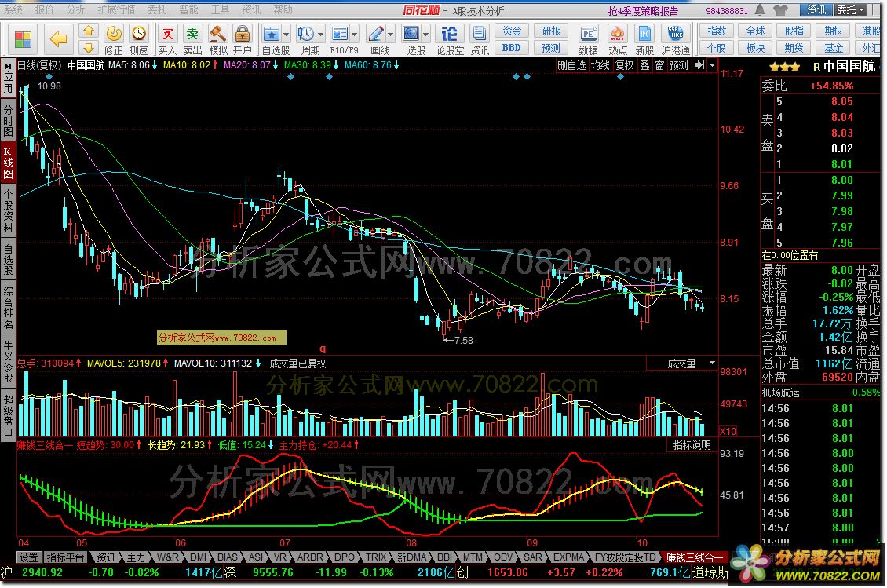The width and height of the screenshot is (887, 588).
Task: Click the 买入 buy icon
Action: 167,39
